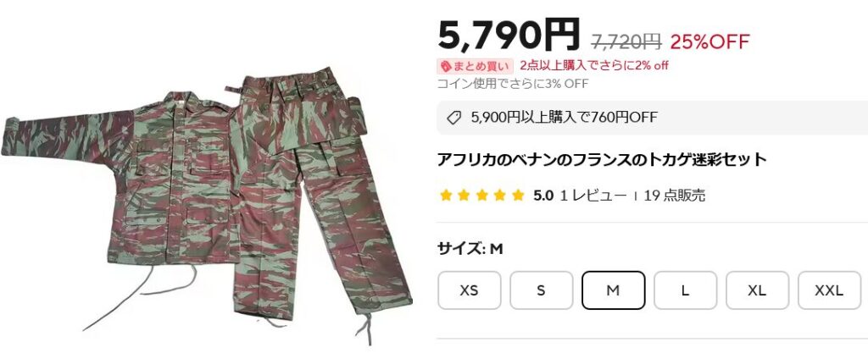The width and height of the screenshot is (868, 353).
Task: Click the fifth yellow rating star
Action: tap(518, 195)
